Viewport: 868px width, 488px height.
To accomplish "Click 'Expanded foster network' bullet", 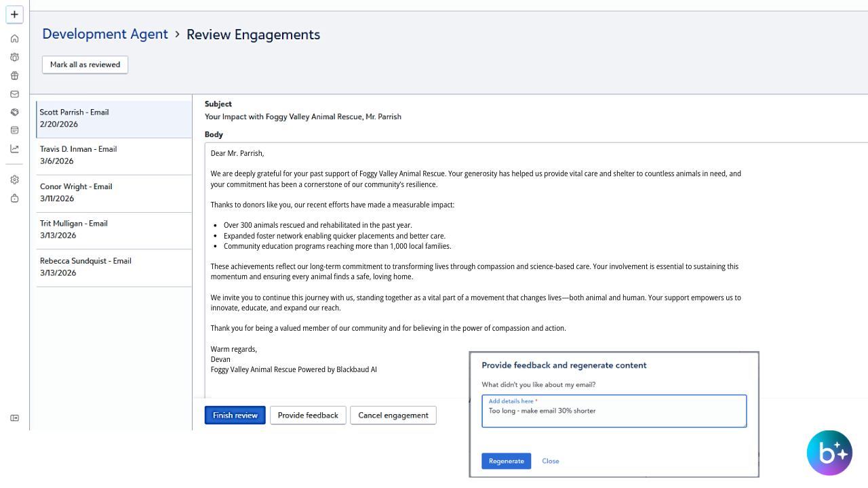I will (x=334, y=236).
